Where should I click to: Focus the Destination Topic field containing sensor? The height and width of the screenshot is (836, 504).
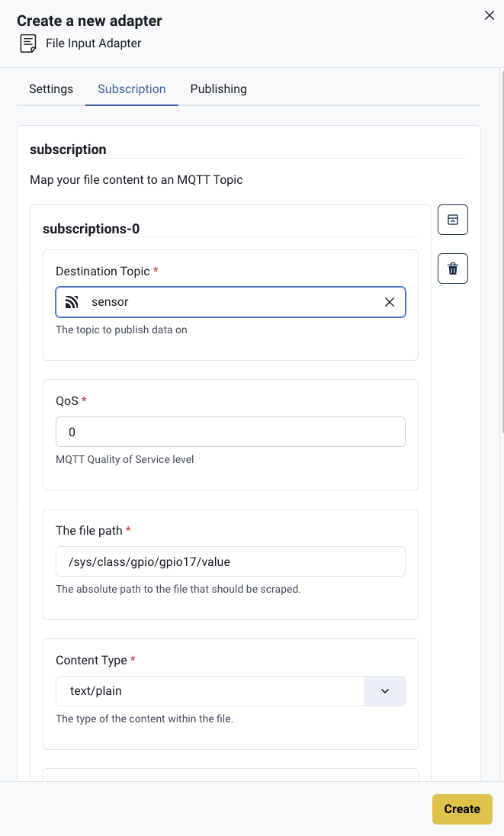231,302
